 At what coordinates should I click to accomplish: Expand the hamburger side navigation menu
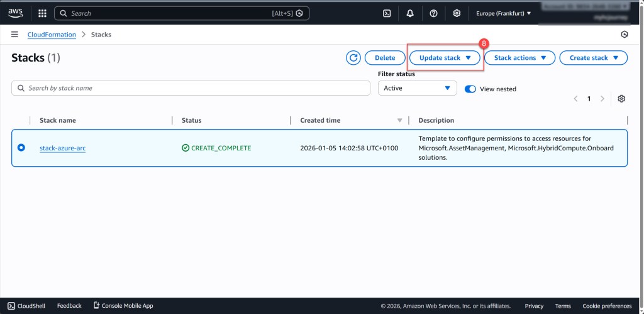coord(14,35)
